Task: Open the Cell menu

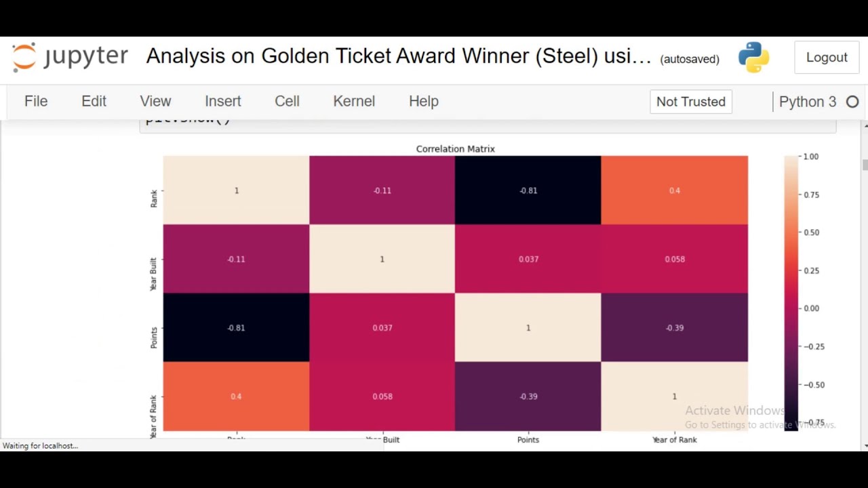Action: 287,101
